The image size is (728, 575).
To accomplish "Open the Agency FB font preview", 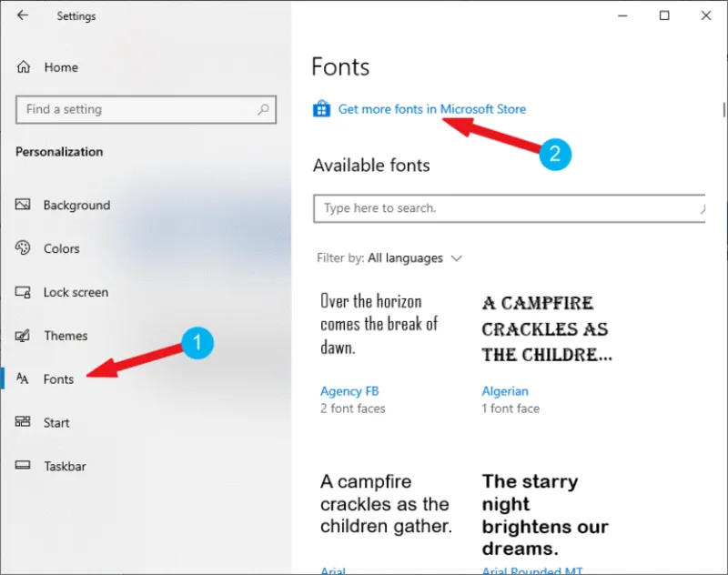I will pos(379,325).
